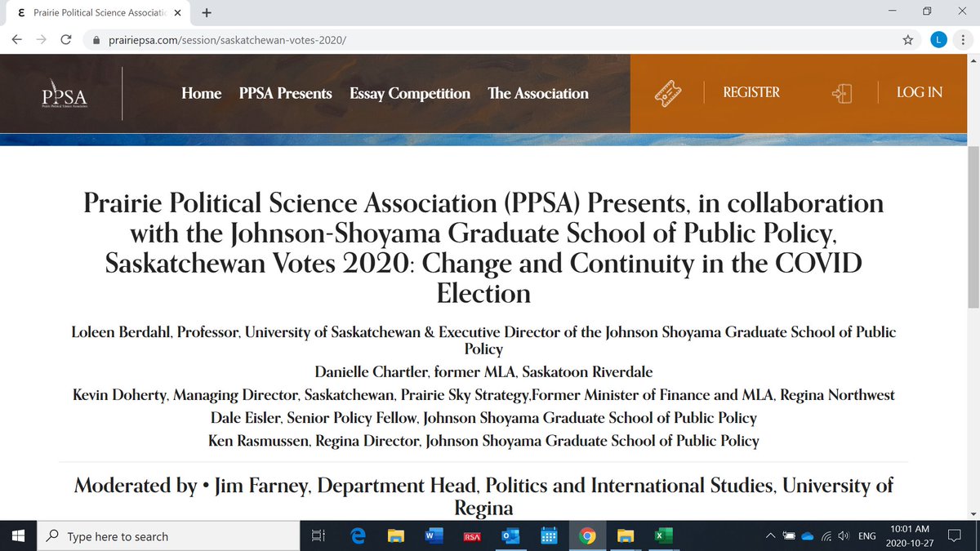The image size is (980, 551).
Task: Click the 'Loleen Berdahl, Professor' line
Action: 483,340
